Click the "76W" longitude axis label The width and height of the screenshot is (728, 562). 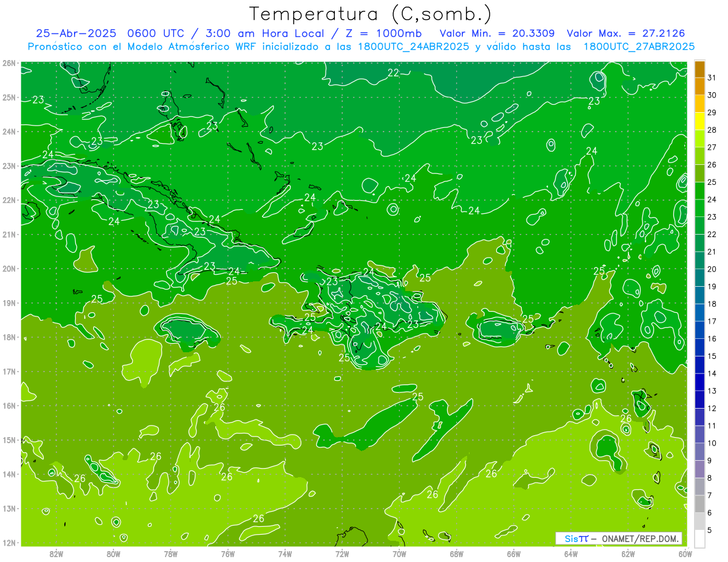[227, 554]
